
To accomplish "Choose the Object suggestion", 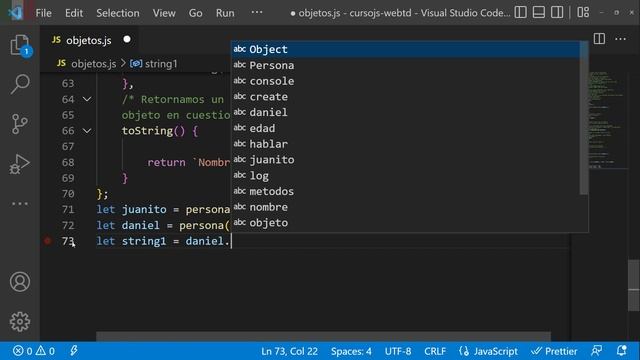I will [x=406, y=49].
